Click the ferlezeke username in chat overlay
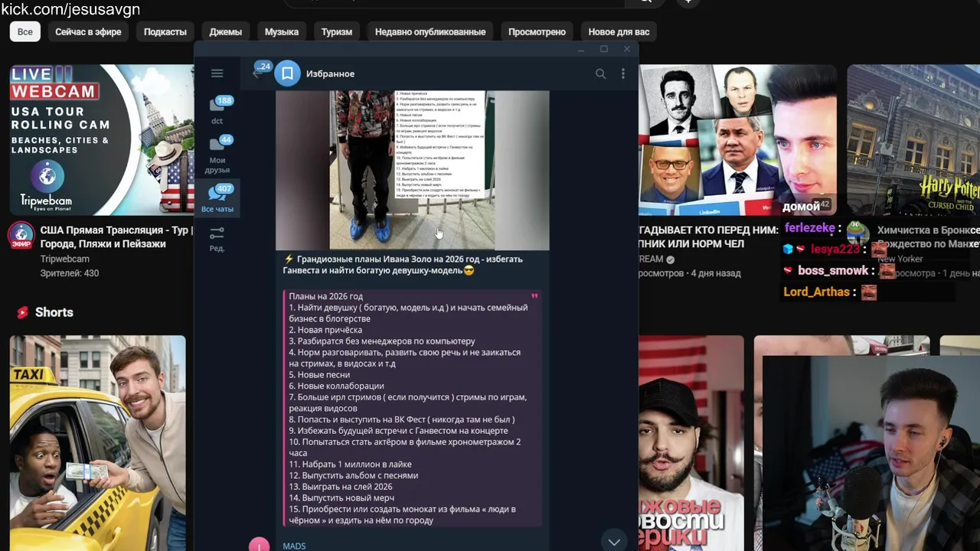Image resolution: width=980 pixels, height=551 pixels. click(809, 228)
